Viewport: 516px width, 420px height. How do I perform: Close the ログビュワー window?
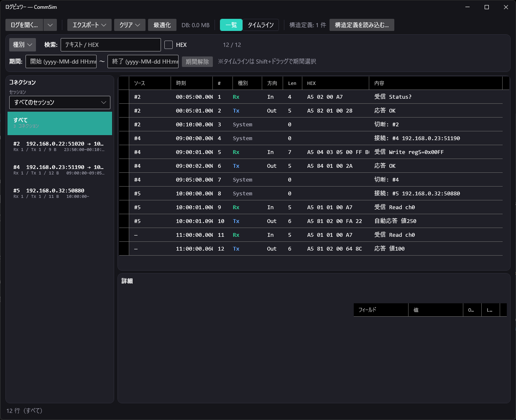506,7
